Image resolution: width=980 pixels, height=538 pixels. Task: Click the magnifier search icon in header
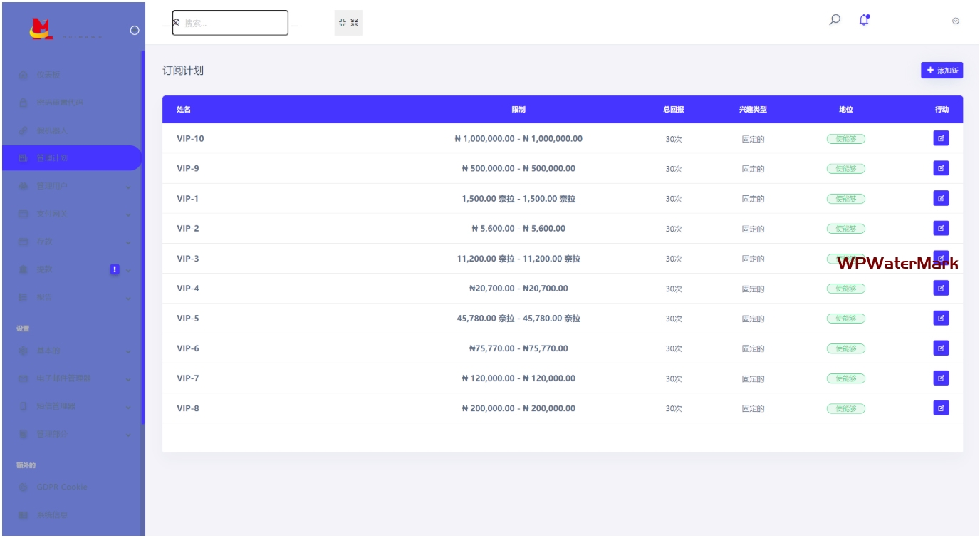pyautogui.click(x=835, y=20)
